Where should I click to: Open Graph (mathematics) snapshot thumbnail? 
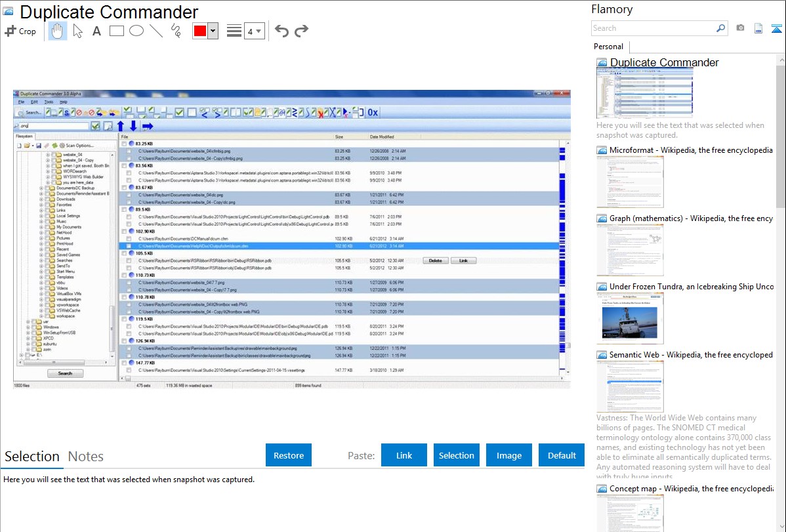630,250
